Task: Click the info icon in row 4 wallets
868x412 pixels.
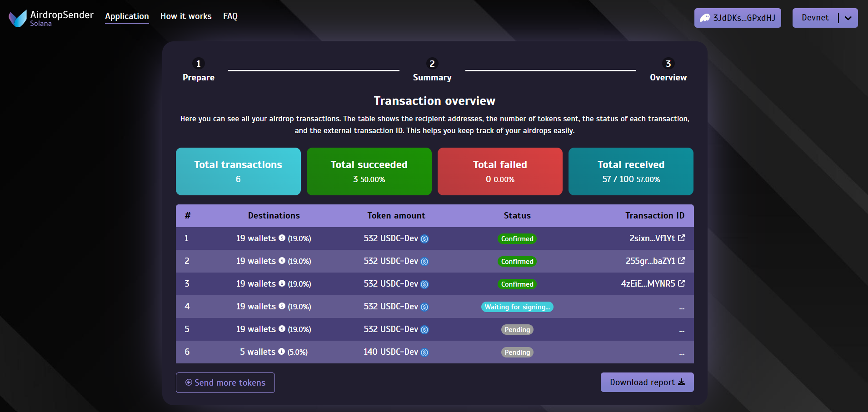Action: click(282, 306)
